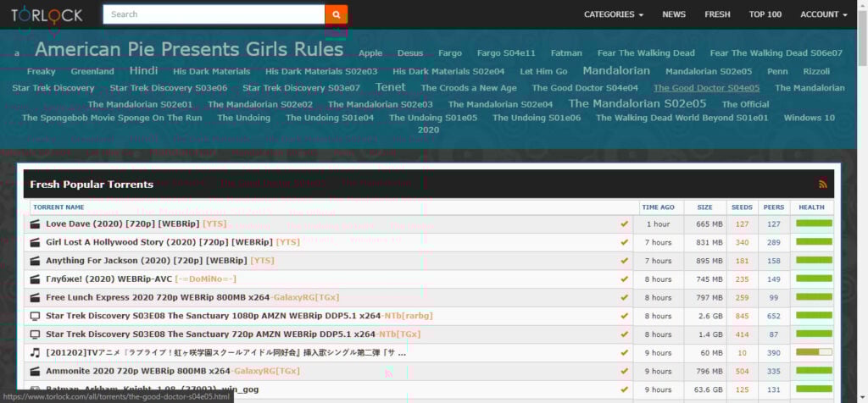
Task: Click the TV icon beside Star Trek Discovery 1080p
Action: [36, 316]
